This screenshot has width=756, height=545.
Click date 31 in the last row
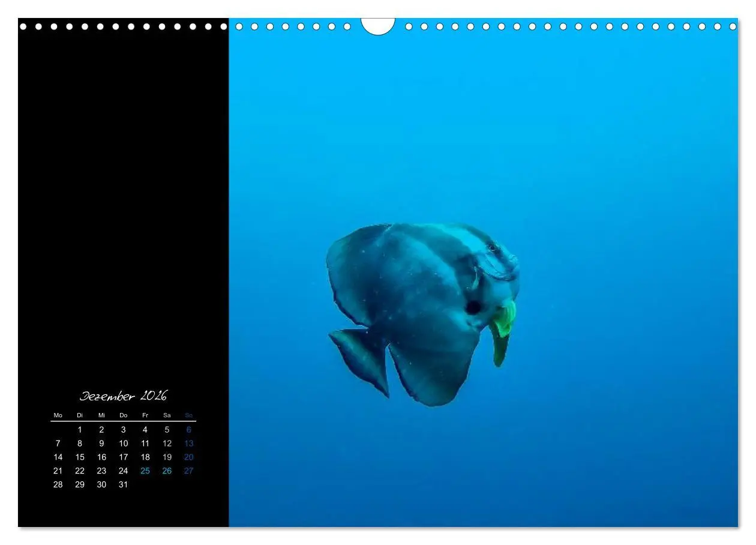(x=123, y=484)
